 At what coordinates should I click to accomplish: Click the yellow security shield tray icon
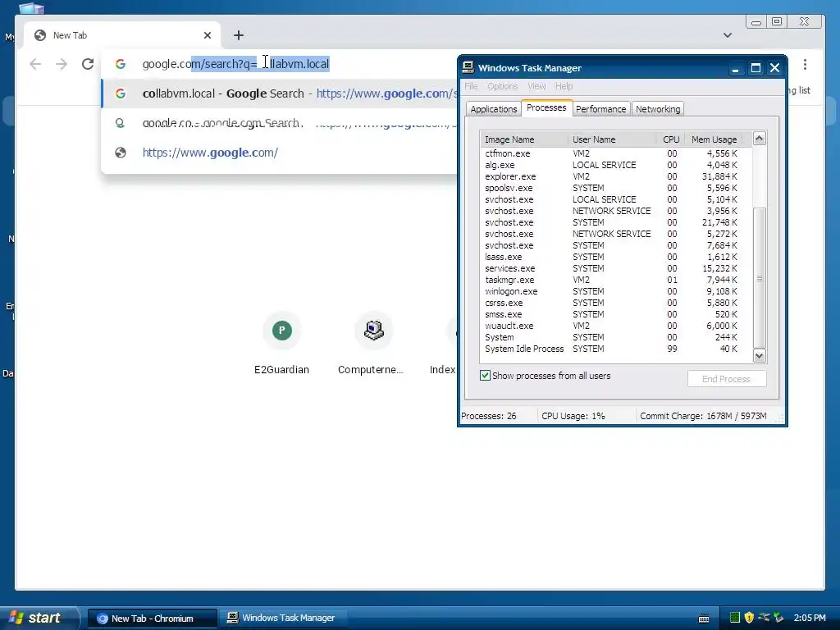(749, 618)
